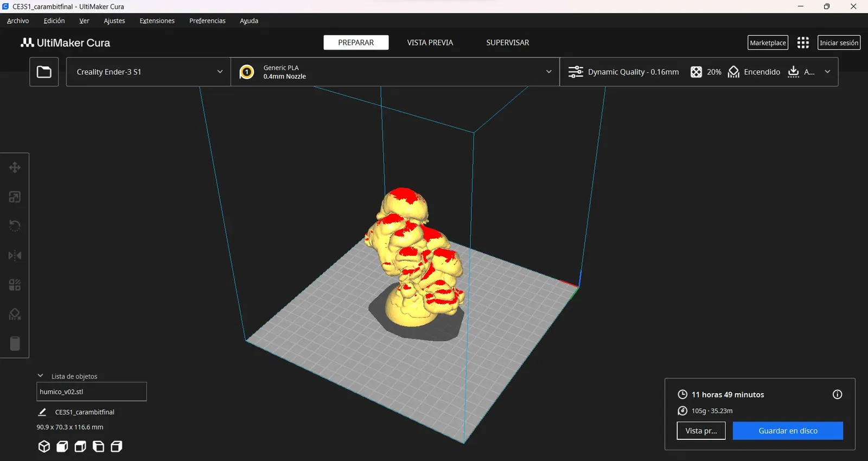Switch to the VISTA PREVIA stage

click(x=430, y=42)
